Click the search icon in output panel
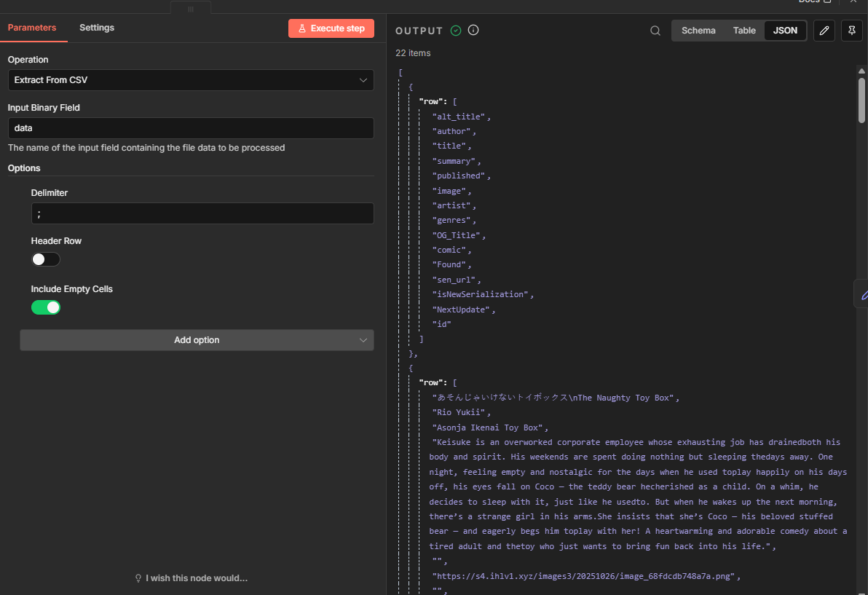This screenshot has width=868, height=595. (x=655, y=31)
